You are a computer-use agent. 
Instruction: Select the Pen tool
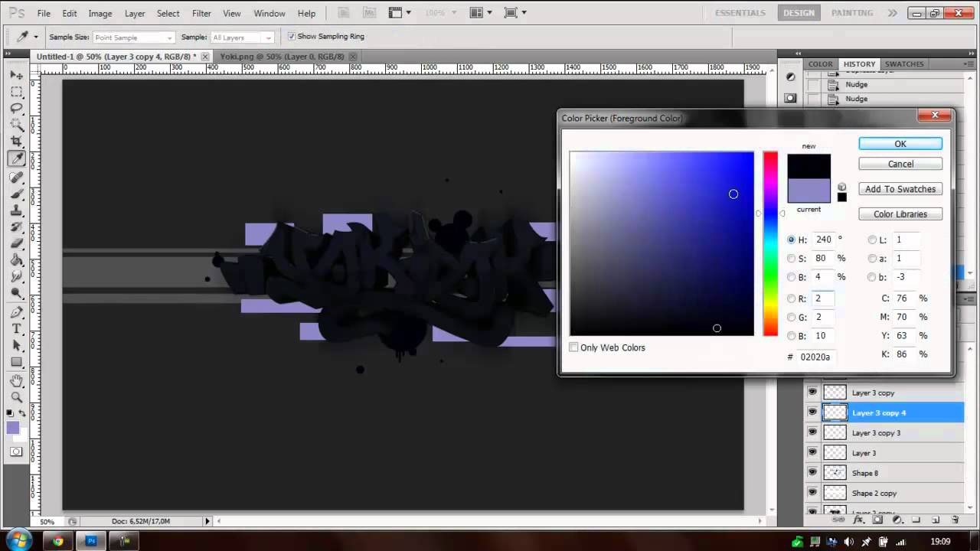[x=16, y=312]
